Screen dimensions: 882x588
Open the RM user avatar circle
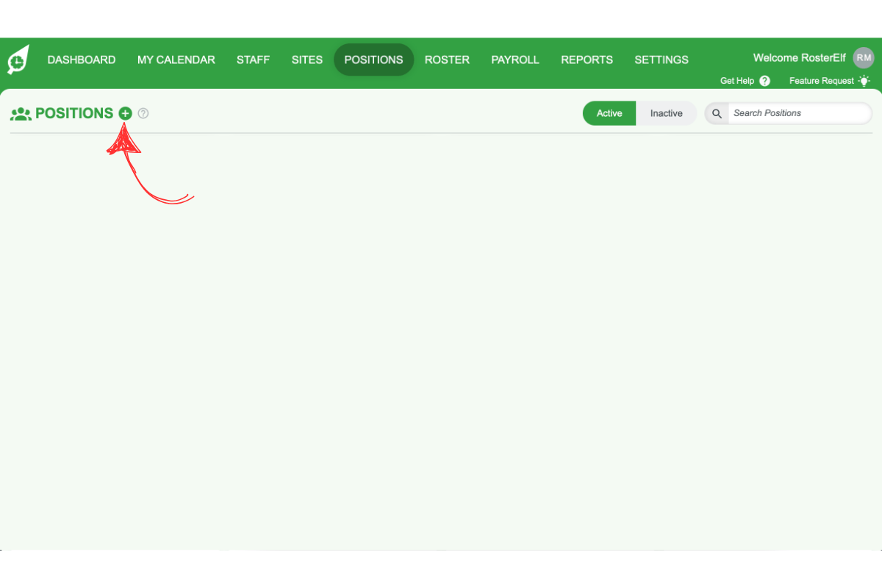[863, 57]
